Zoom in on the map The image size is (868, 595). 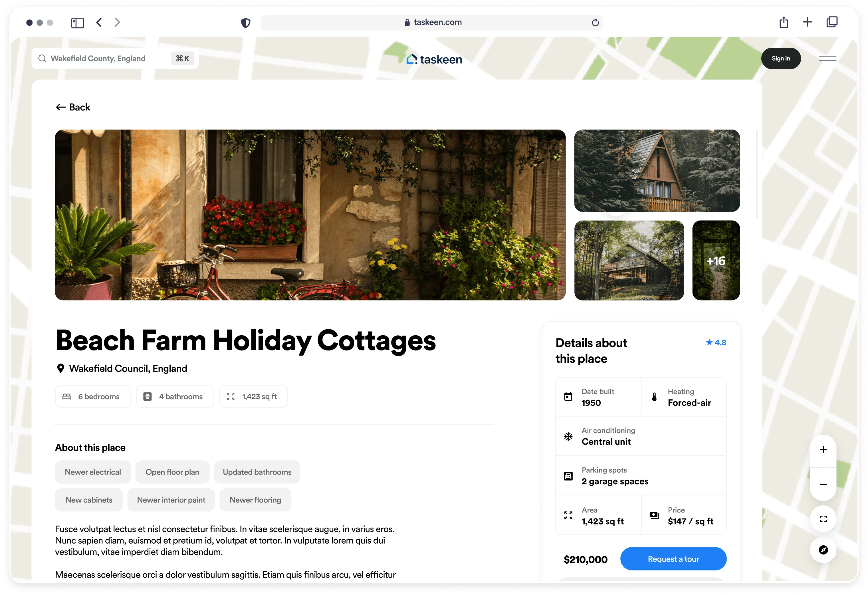[823, 450]
